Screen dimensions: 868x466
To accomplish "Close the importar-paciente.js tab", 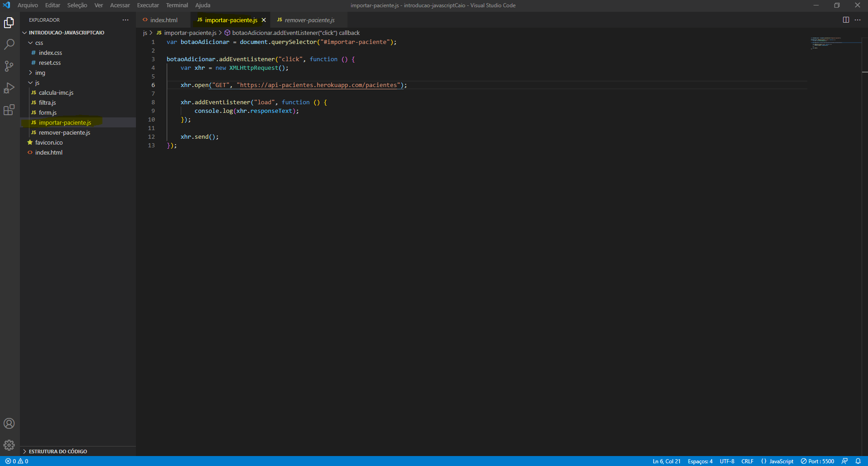I will [264, 20].
